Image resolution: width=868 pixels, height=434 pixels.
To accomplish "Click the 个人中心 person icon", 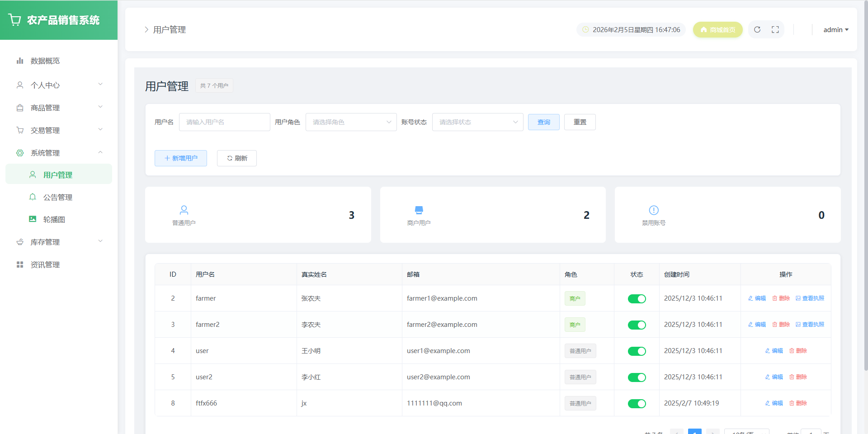I will click(20, 85).
